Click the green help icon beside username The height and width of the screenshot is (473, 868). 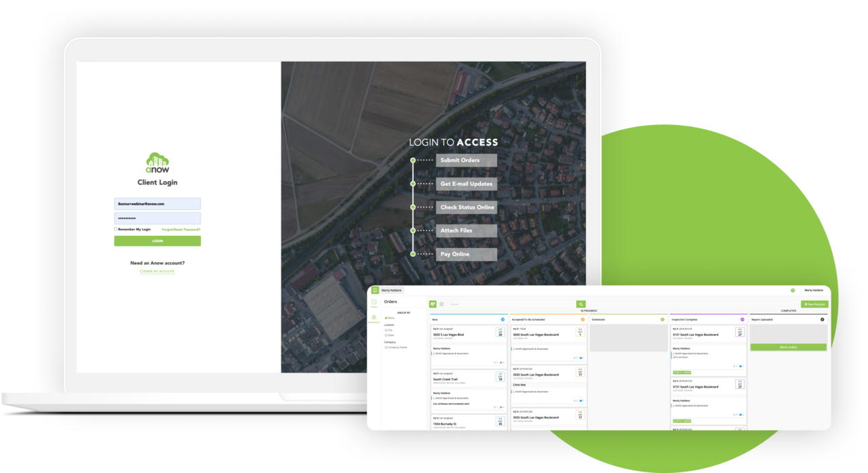pos(792,290)
